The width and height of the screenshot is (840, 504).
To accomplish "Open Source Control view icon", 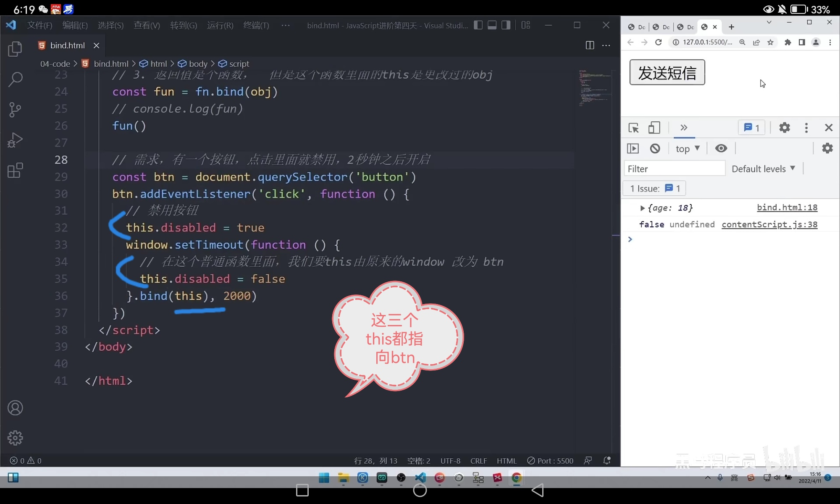I will 15,110.
